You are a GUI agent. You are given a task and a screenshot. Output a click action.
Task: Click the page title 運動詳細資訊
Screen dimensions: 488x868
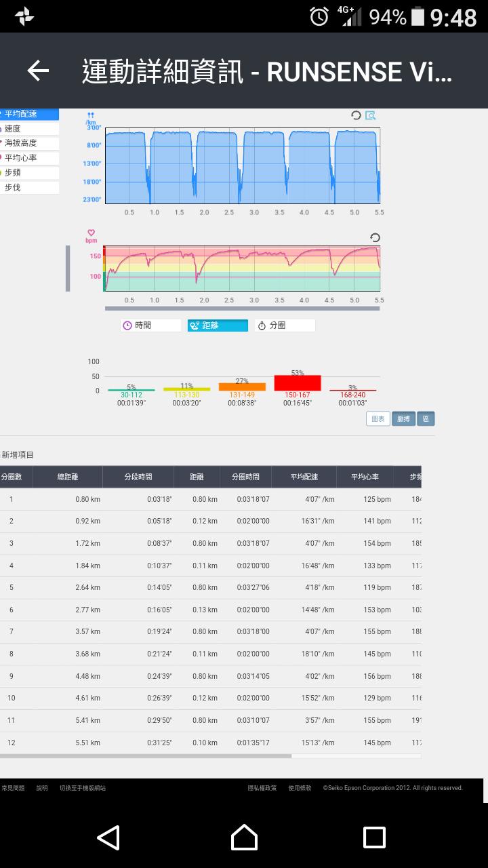point(162,71)
